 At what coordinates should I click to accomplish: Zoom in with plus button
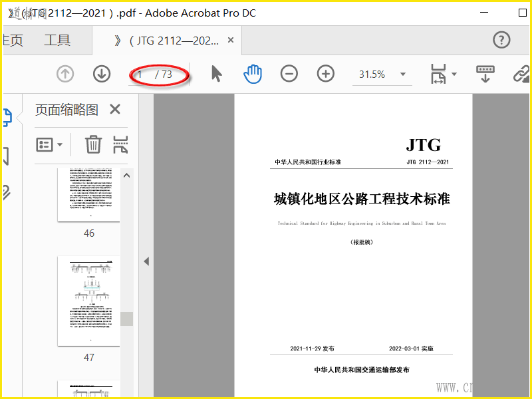326,74
